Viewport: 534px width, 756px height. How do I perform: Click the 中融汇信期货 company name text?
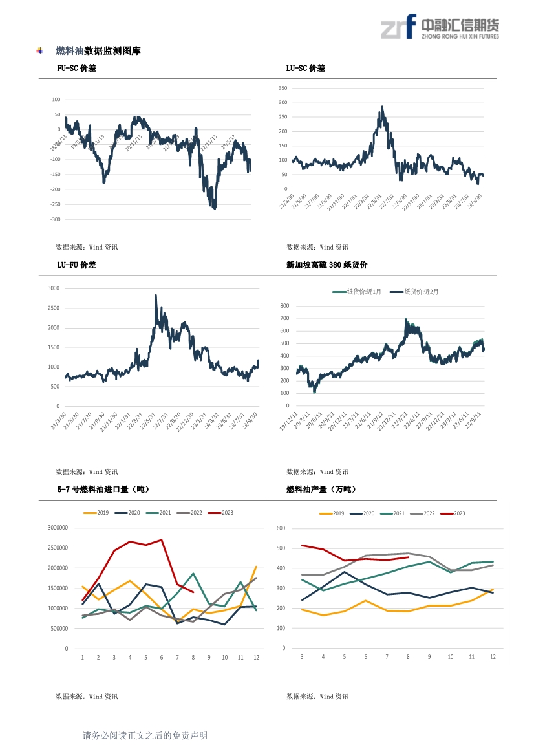[x=460, y=25]
